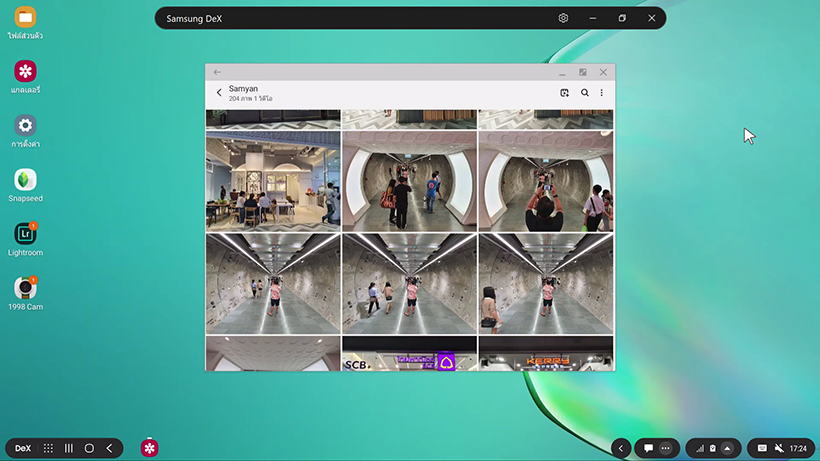This screenshot has width=820, height=461.
Task: Show recent apps from the taskbar
Action: click(x=69, y=448)
